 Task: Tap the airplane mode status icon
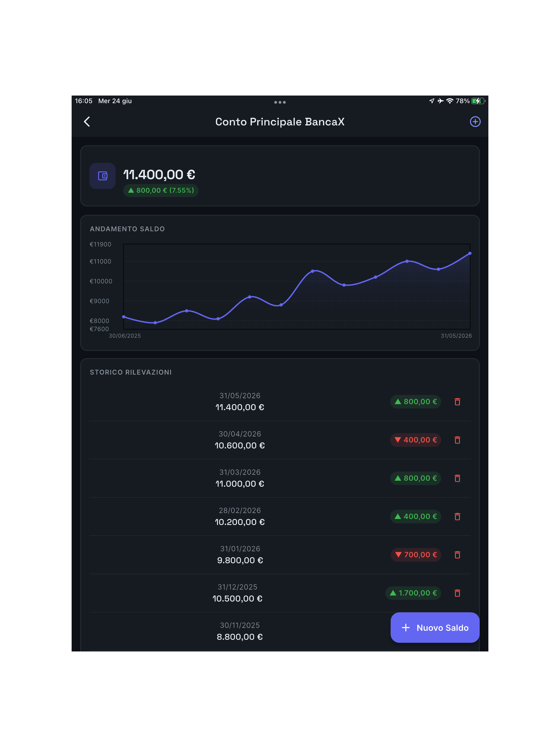click(441, 101)
